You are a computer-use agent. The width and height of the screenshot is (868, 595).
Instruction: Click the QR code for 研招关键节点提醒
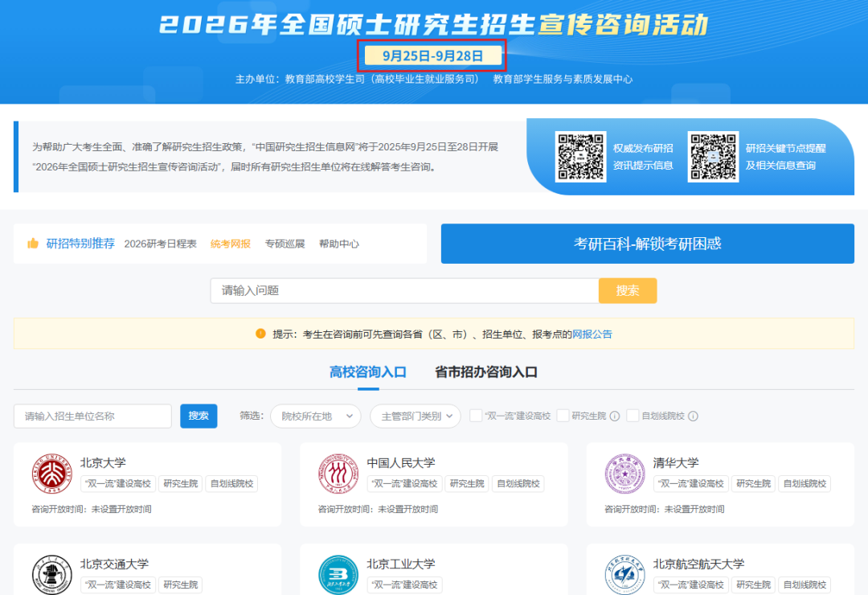click(x=713, y=156)
